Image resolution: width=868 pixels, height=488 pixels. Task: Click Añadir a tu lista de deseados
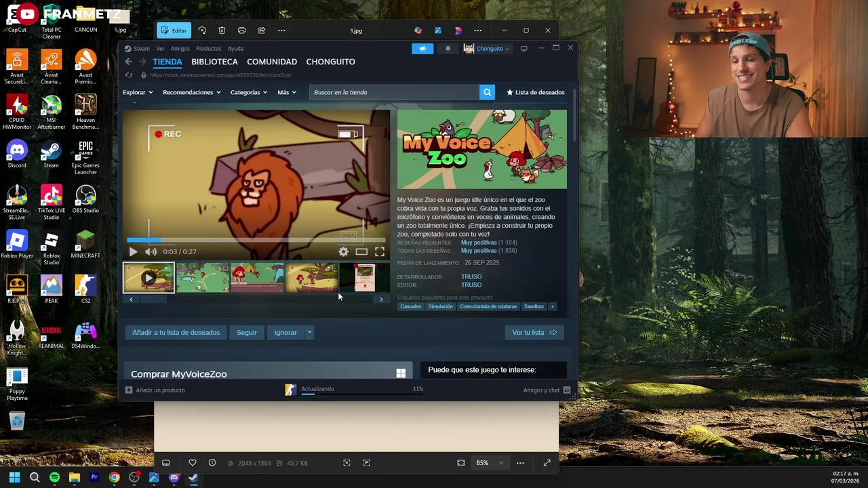click(x=176, y=333)
